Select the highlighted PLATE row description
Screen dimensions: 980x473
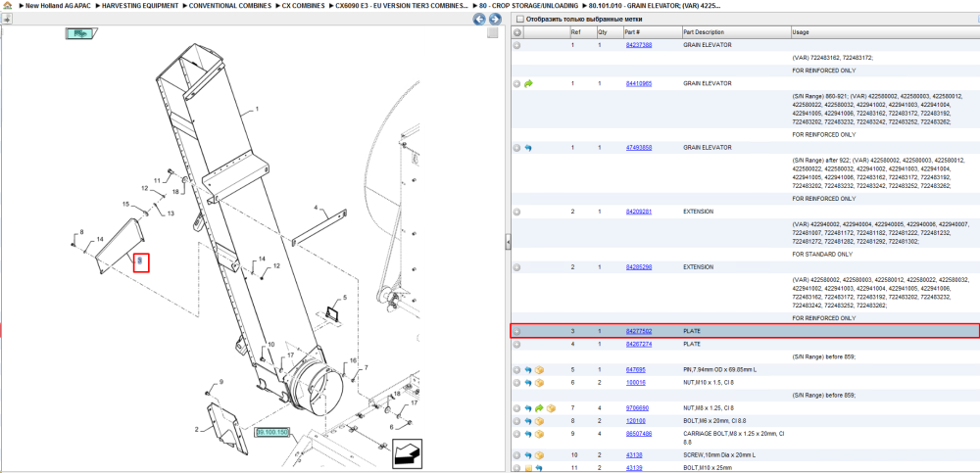[692, 331]
